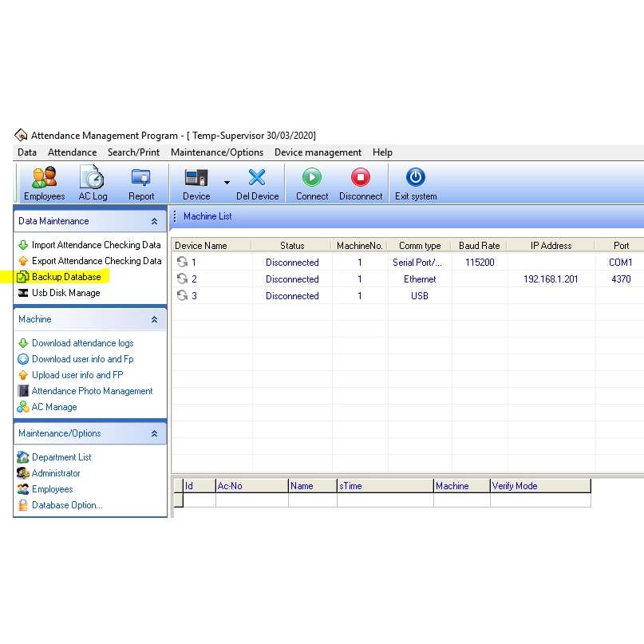Sort by the Status column header
This screenshot has height=644, width=644.
click(292, 246)
